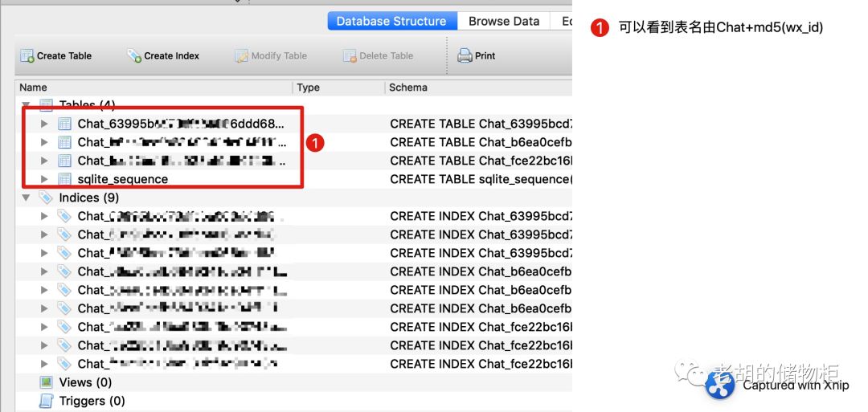Switch to the Browse Data tab

504,21
